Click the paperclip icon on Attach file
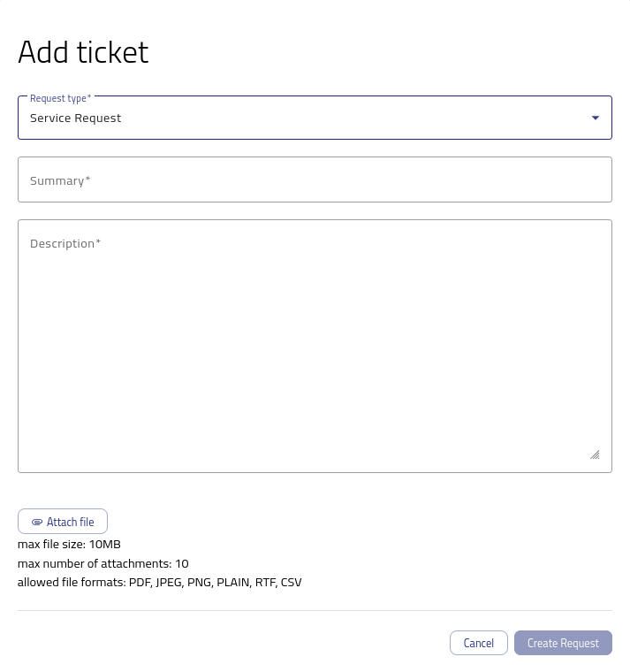Viewport: 630px width, 672px height. 37,522
